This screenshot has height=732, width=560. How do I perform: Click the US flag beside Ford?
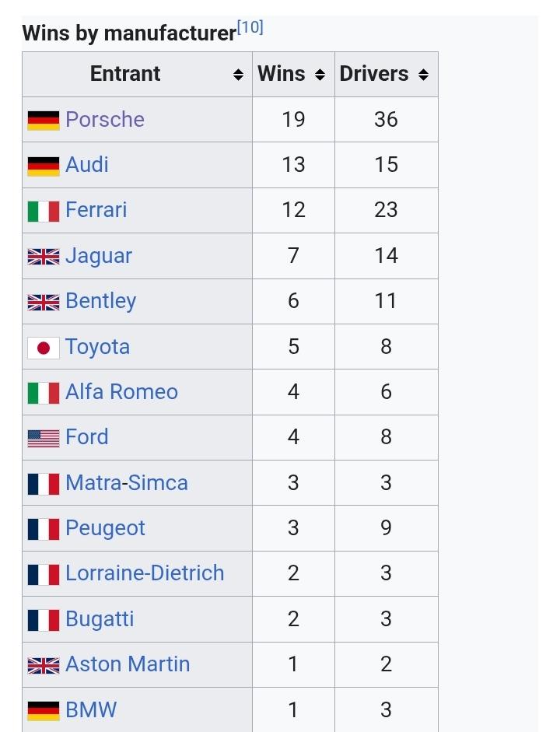pos(44,439)
